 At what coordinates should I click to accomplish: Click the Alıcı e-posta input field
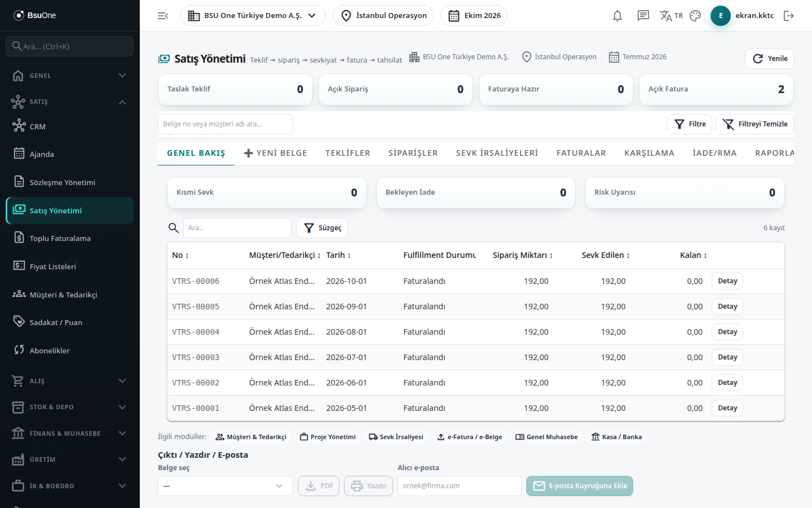coord(460,486)
